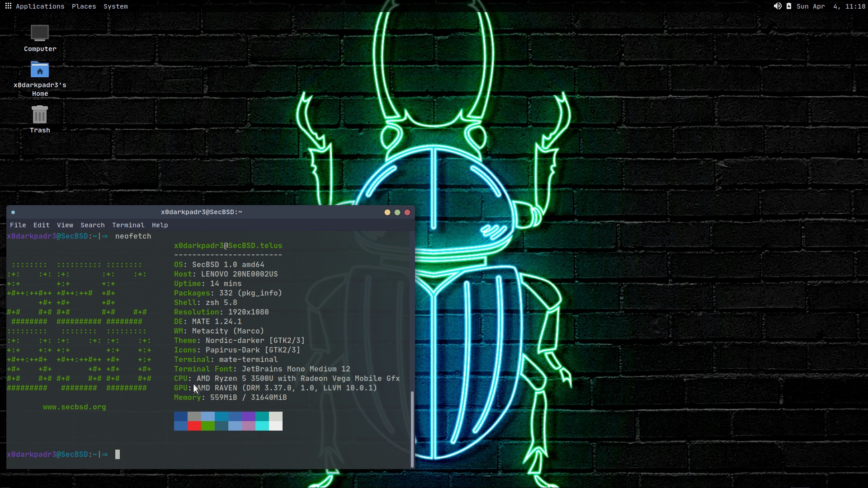Click the red color block in neofetch palette
Viewport: 868px width, 488px height.
194,426
